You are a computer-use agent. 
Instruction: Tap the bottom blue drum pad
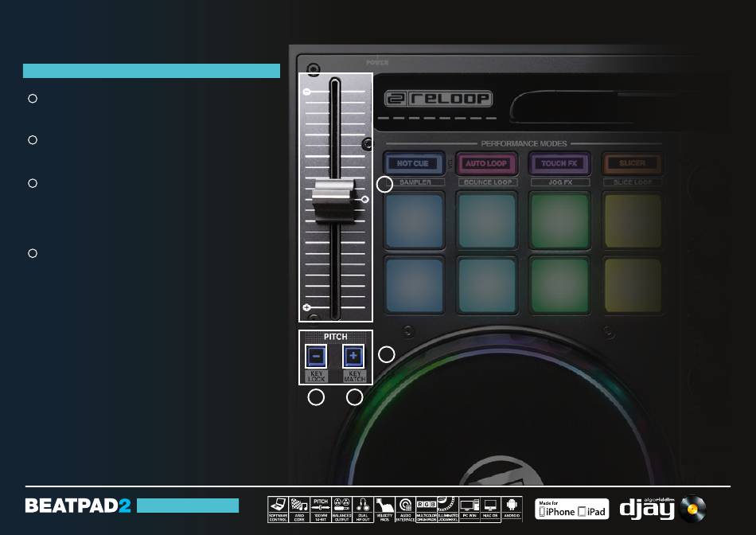[414, 285]
